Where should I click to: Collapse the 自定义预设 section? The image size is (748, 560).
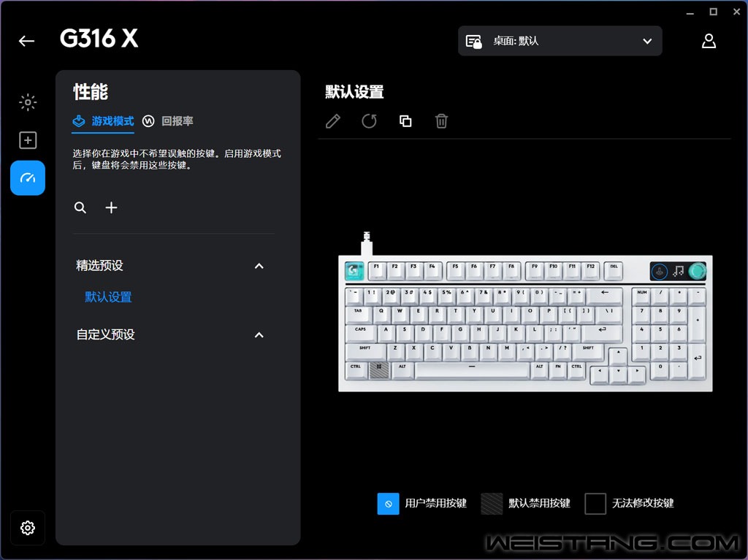pos(259,335)
